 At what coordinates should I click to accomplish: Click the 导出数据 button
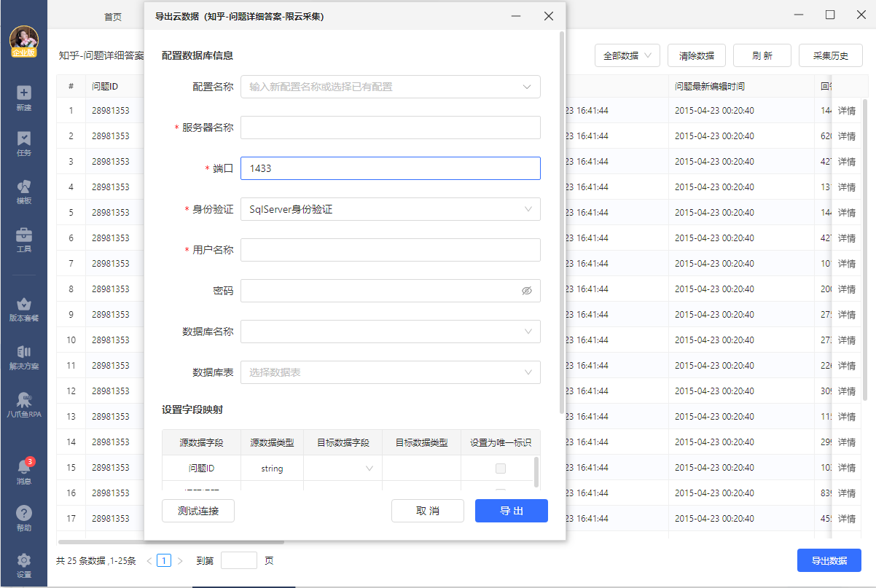click(x=829, y=560)
